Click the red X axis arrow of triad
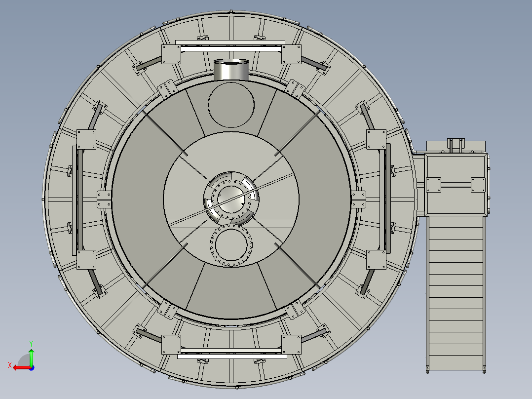Screen dimensions: 532x399 20,368
